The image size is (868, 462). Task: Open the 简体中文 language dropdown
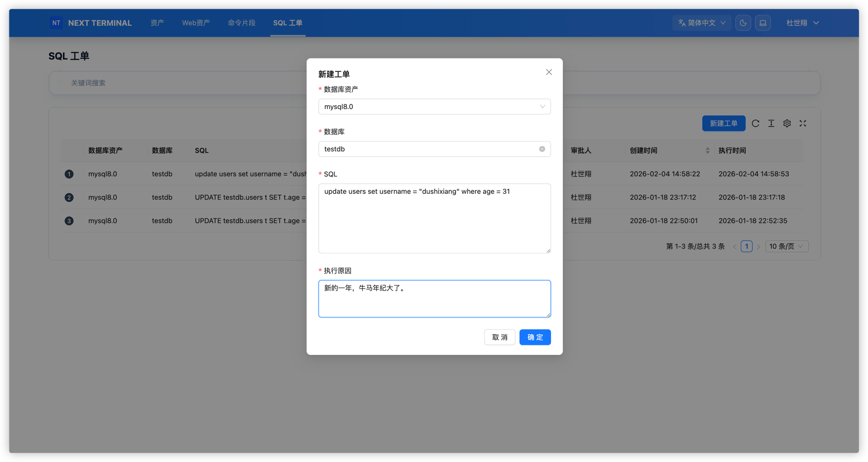click(701, 23)
